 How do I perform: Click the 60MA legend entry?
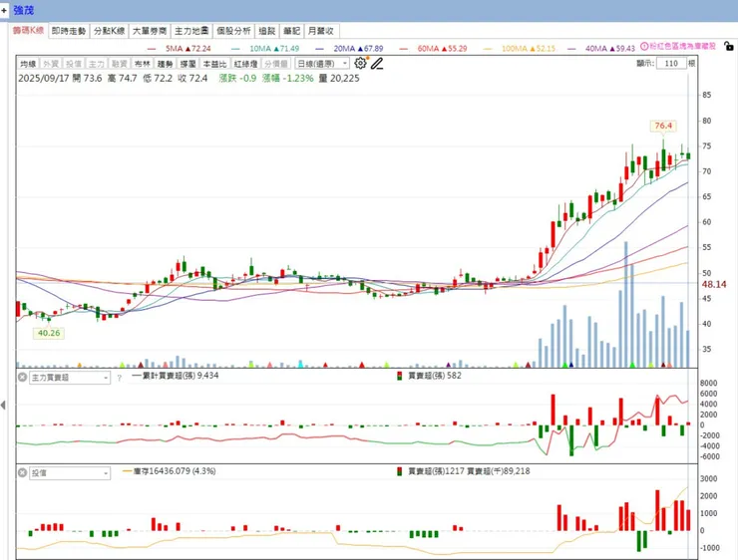(x=434, y=49)
